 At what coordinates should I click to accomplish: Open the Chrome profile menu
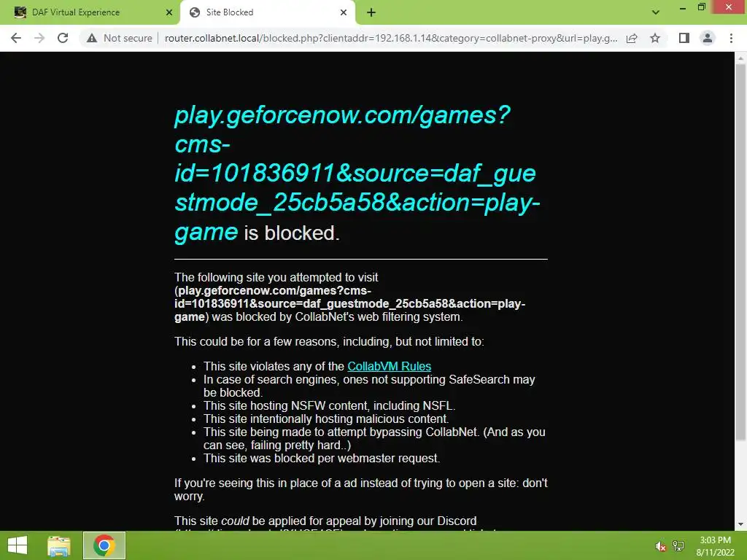coord(708,38)
